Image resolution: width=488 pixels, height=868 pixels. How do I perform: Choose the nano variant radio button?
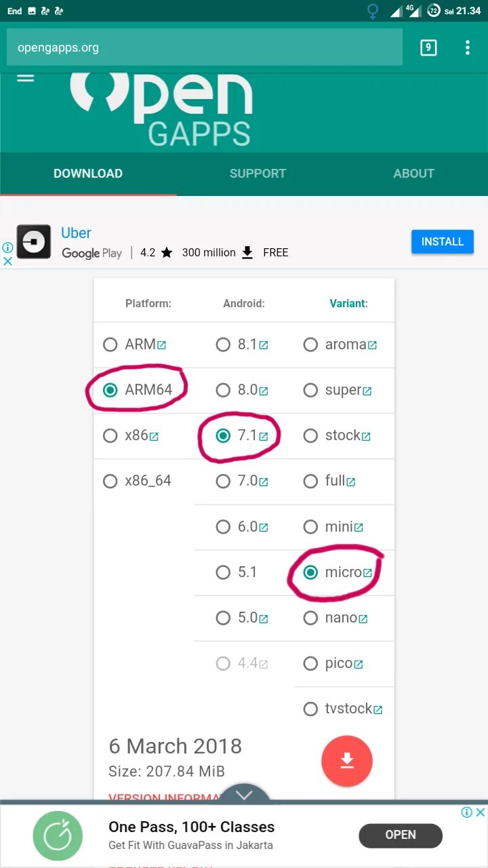[x=310, y=618]
